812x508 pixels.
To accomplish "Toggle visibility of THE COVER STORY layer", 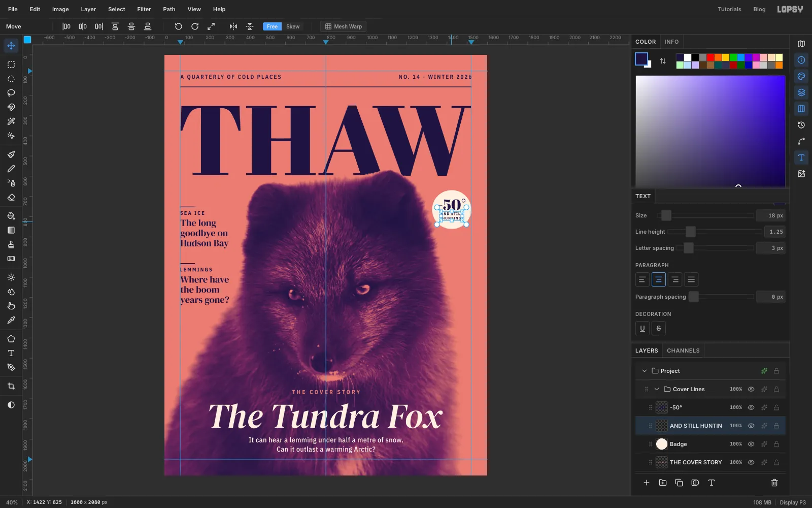I will coord(751,462).
